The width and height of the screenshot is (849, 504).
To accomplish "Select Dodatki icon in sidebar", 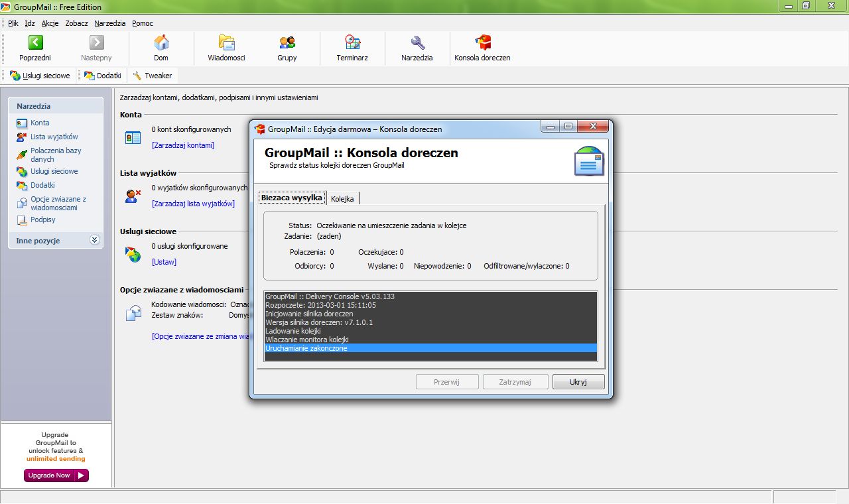I will click(x=22, y=185).
